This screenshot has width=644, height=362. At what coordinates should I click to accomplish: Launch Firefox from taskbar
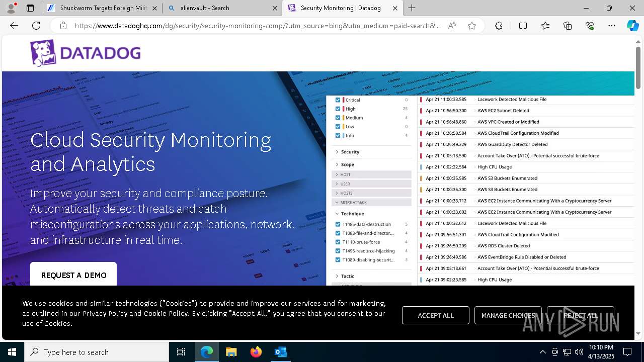pos(256,352)
